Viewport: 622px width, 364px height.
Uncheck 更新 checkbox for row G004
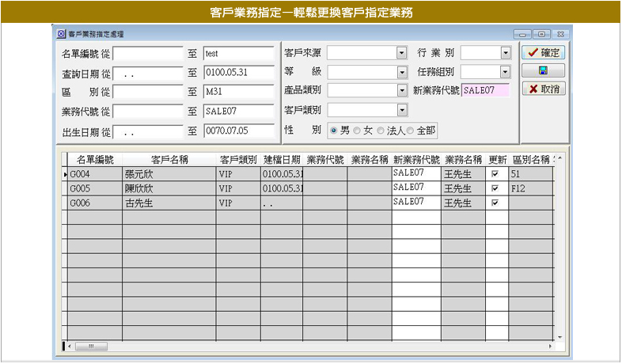pos(496,173)
